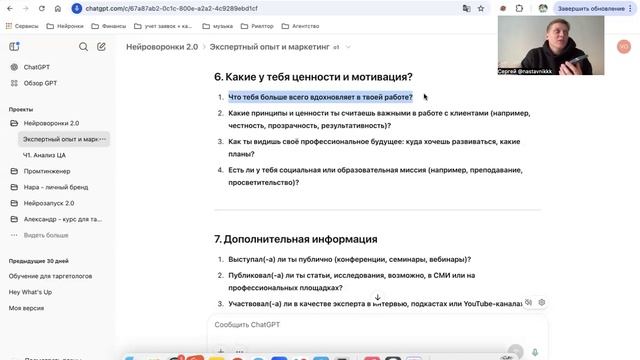The image size is (640, 360).
Task: Click the red recording extension icon
Action: (x=503, y=9)
